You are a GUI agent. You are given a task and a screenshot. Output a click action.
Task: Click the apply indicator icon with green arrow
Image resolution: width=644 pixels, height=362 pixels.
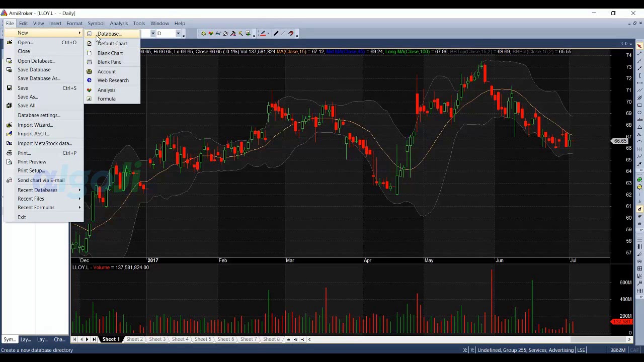pyautogui.click(x=248, y=34)
